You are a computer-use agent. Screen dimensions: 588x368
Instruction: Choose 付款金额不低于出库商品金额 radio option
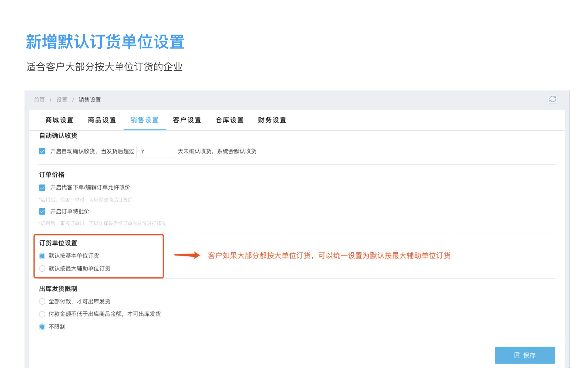(x=42, y=314)
